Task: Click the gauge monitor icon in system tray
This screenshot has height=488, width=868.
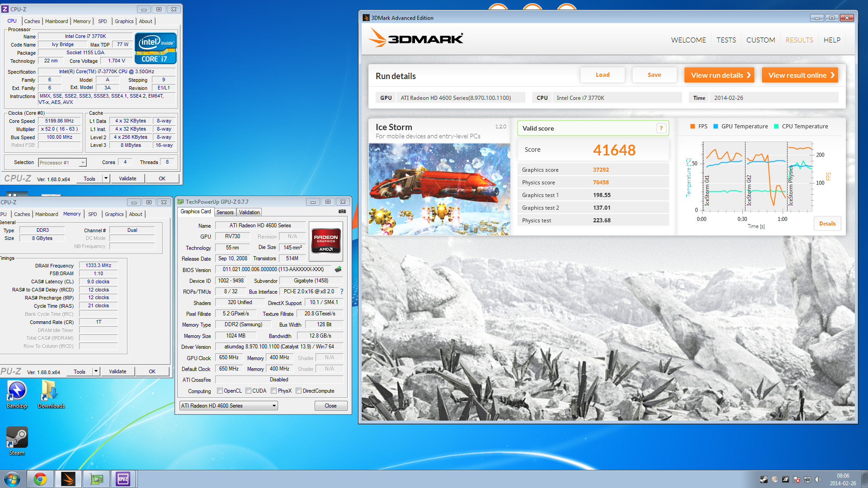Action: coord(775,479)
